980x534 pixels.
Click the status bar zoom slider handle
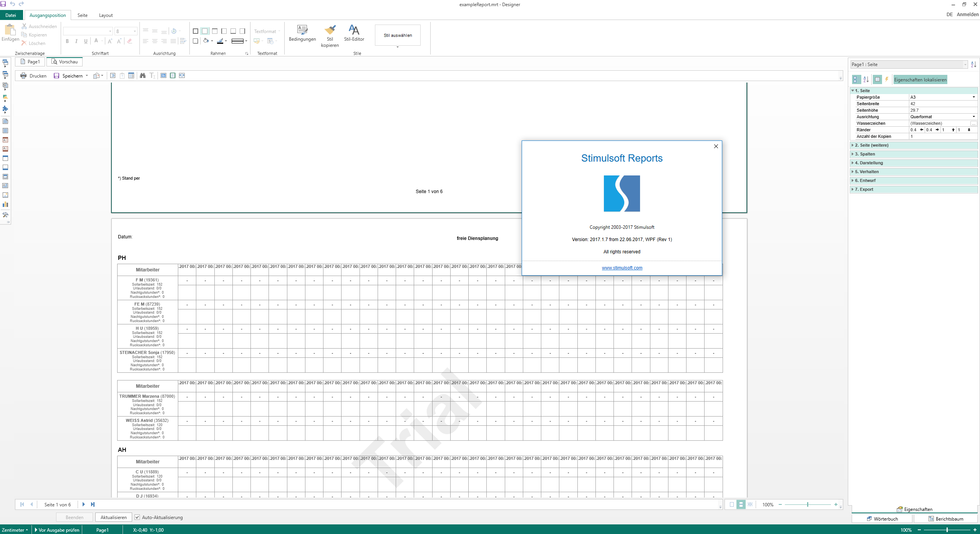tap(947, 530)
